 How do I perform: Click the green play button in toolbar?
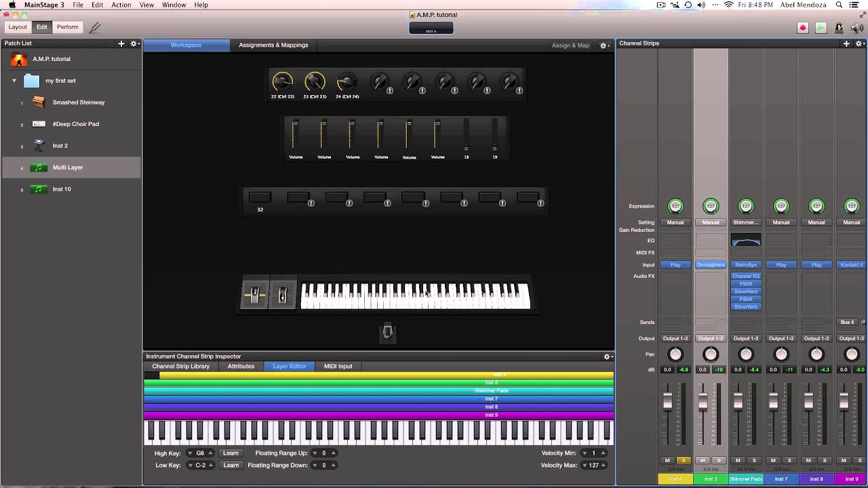tap(821, 28)
